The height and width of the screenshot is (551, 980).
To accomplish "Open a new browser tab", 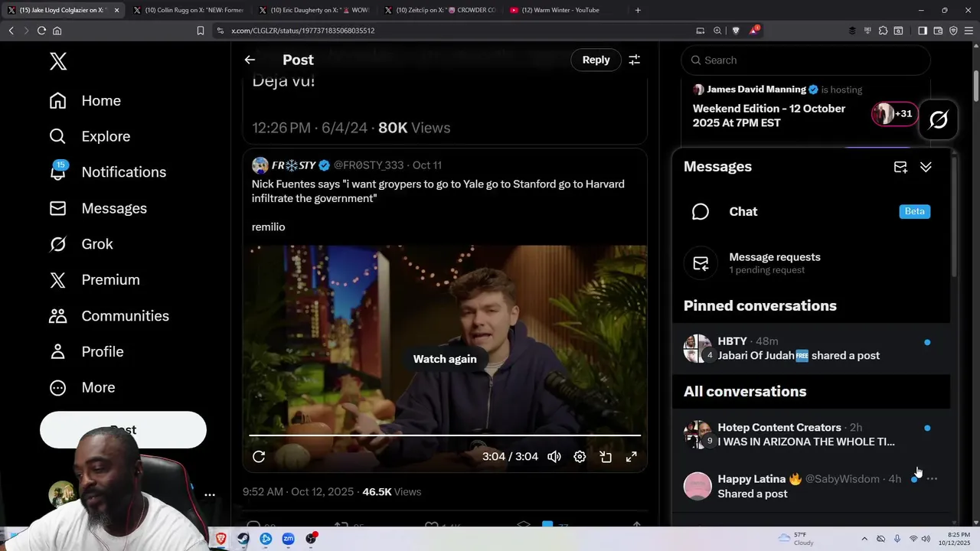I will (x=638, y=10).
